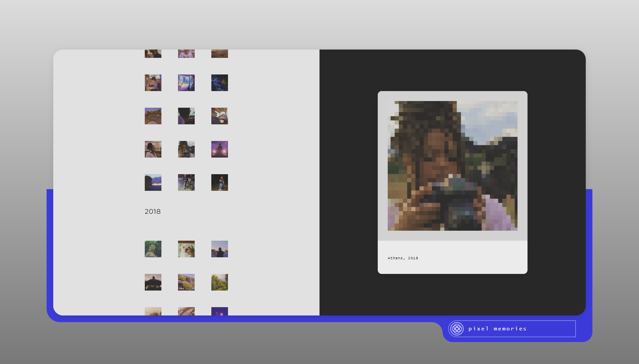This screenshot has height=364, width=639.
Task: Select the ornate golden gate thumbnail
Action: point(153,116)
